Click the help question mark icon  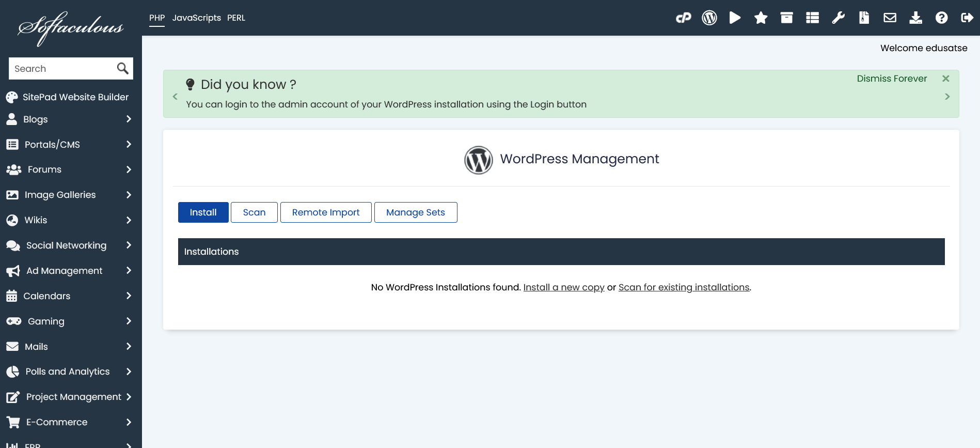(x=941, y=18)
